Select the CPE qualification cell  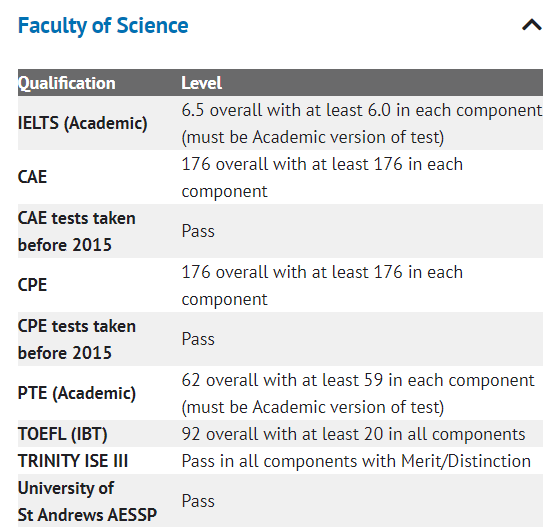32,285
